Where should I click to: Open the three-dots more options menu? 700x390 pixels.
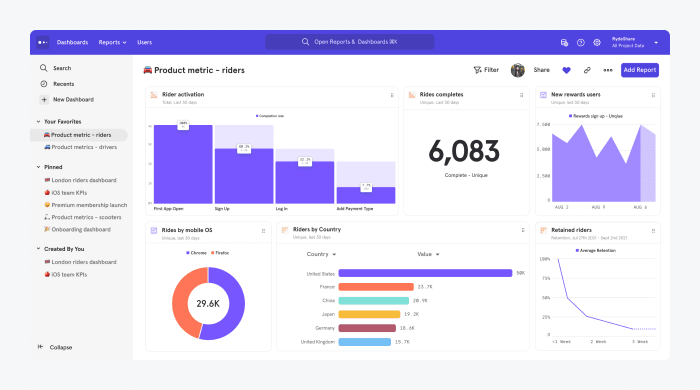click(x=608, y=70)
